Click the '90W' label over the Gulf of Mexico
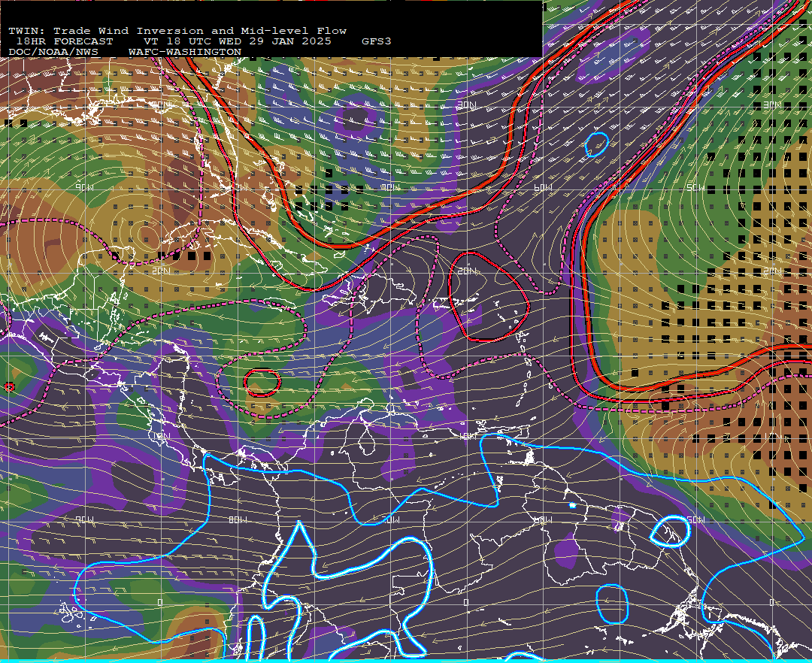 [x=85, y=187]
